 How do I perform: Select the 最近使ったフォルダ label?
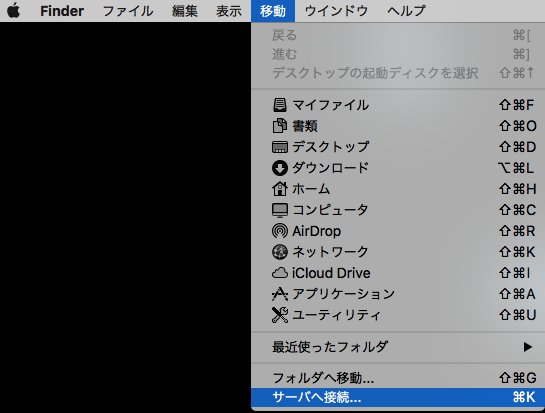tap(330, 347)
